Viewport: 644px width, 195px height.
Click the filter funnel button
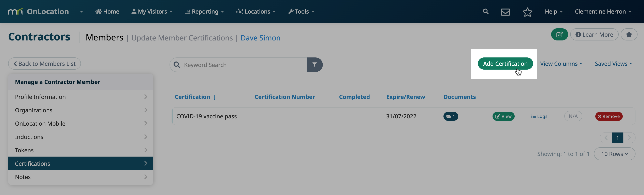[x=314, y=65]
